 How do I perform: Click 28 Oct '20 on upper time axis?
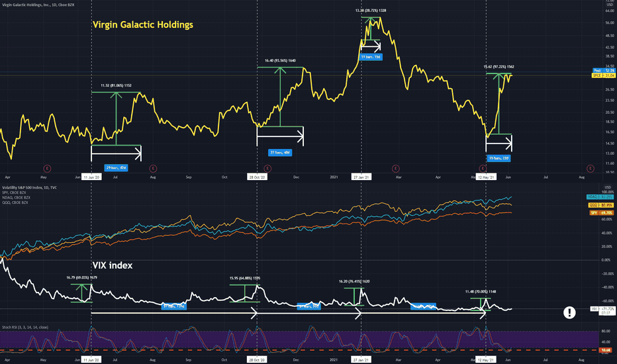tap(257, 177)
